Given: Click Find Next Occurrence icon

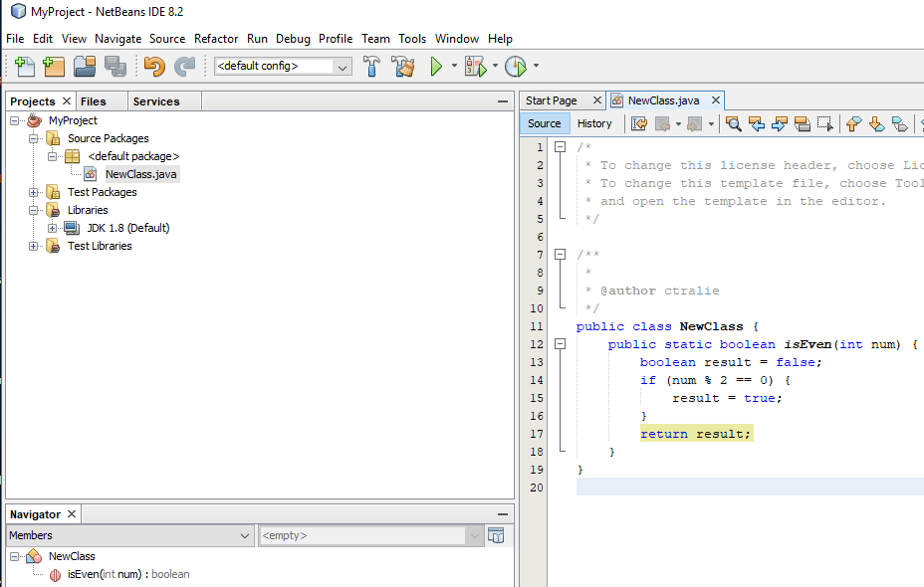Looking at the screenshot, I should (x=779, y=123).
